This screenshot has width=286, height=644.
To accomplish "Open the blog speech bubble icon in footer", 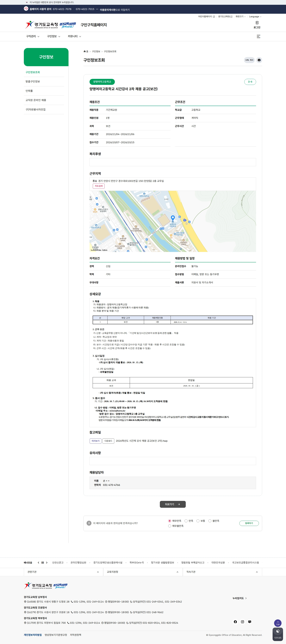I will point(250,622).
